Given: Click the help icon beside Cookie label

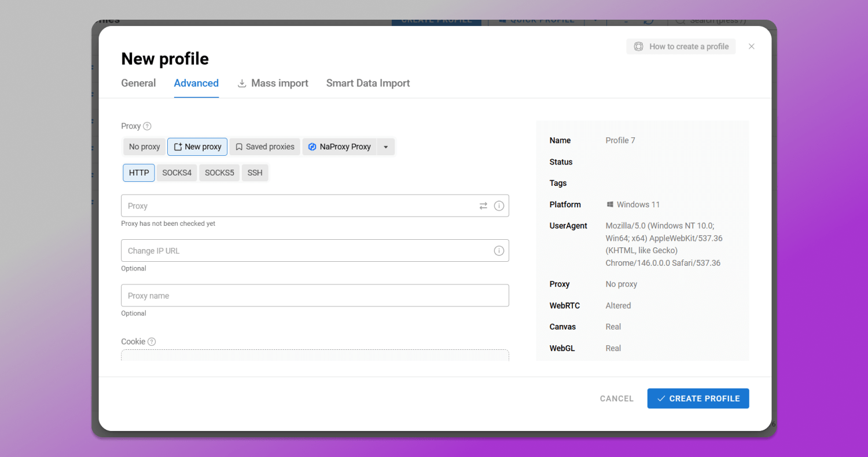Looking at the screenshot, I should coord(152,342).
